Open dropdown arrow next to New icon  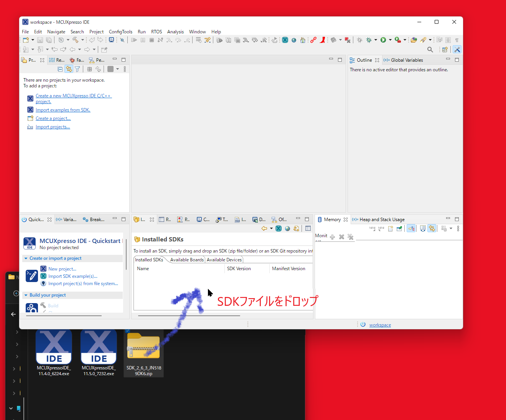coord(33,40)
